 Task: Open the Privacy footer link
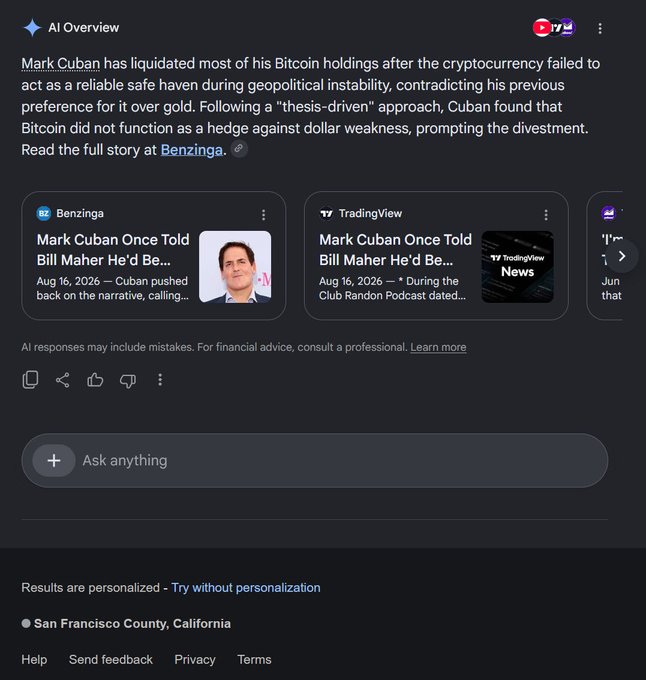click(195, 660)
